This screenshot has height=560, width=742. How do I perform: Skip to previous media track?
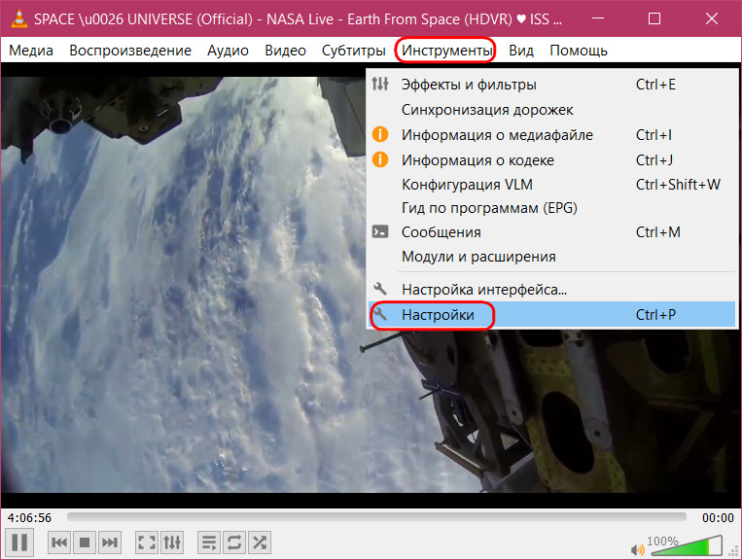tap(59, 542)
